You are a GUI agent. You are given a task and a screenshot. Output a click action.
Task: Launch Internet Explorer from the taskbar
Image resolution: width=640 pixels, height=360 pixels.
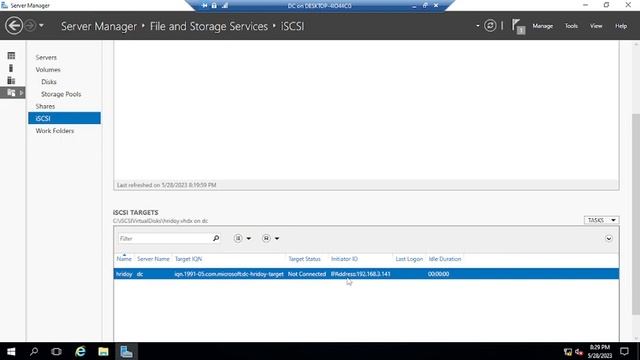[x=80, y=351]
